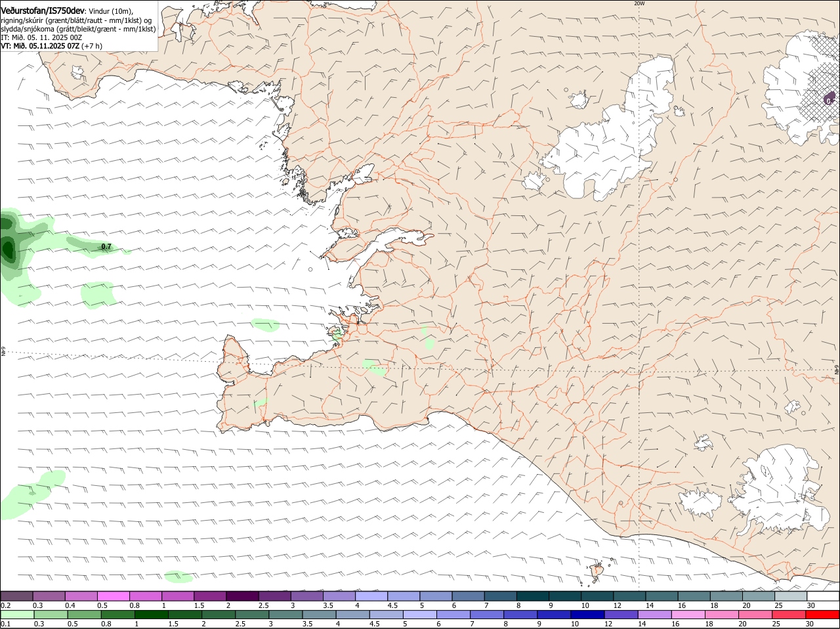
Task: Select lower legend purple swatch between 12 and 14
Action: [621, 615]
